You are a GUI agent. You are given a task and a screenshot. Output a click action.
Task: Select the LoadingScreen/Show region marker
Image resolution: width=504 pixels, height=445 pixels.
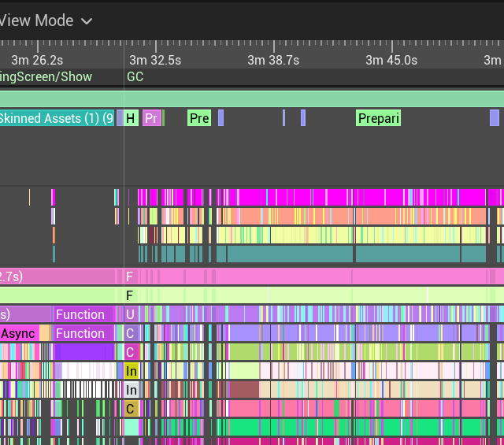46,77
